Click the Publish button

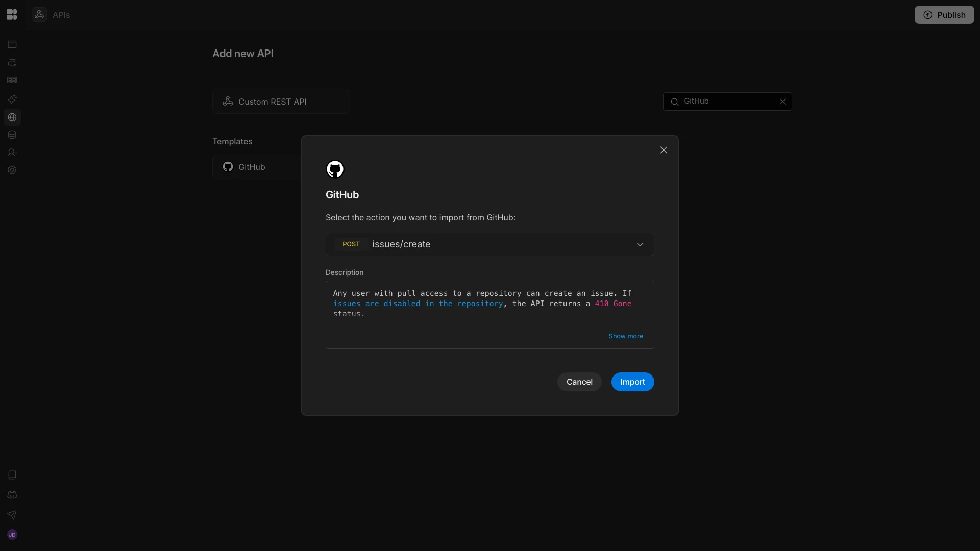click(944, 15)
